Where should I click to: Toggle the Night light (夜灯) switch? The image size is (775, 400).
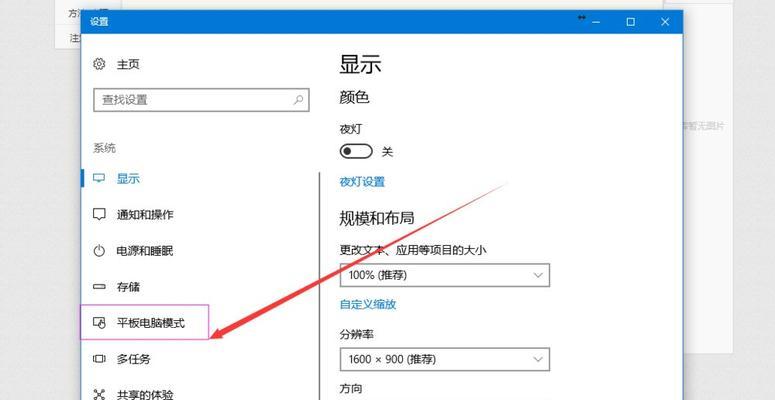356,152
